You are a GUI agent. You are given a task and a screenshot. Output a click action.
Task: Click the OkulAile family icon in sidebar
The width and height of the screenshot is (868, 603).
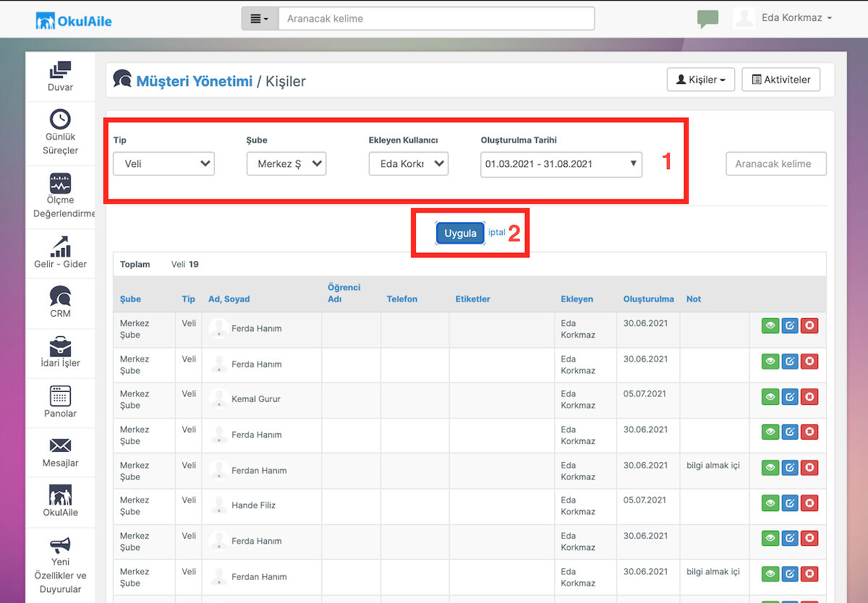(60, 495)
